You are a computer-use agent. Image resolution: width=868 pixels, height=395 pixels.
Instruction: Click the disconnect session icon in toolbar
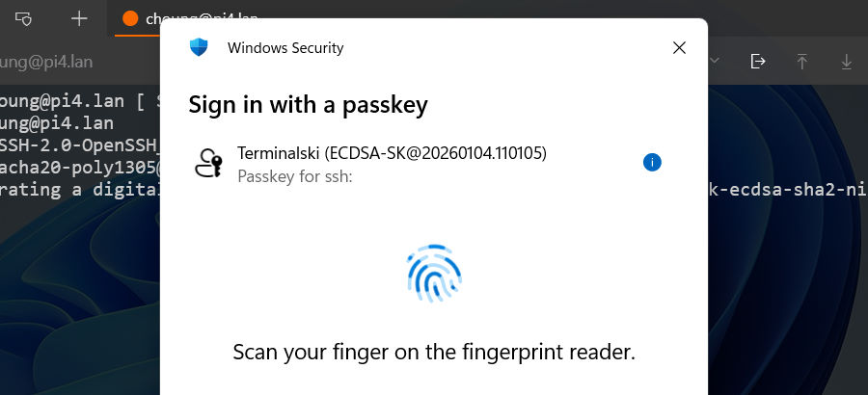pyautogui.click(x=758, y=61)
